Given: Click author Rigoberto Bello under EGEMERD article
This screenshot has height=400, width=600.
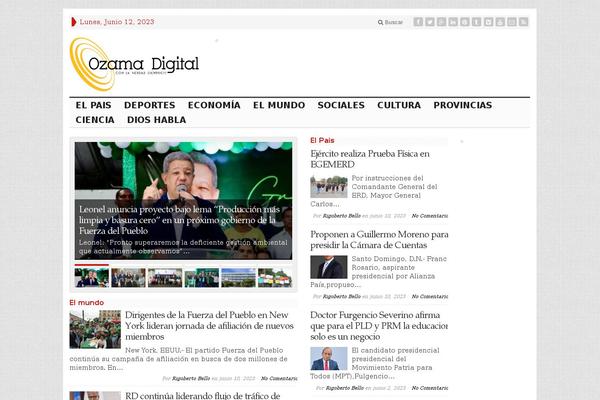Looking at the screenshot, I should click(342, 216).
